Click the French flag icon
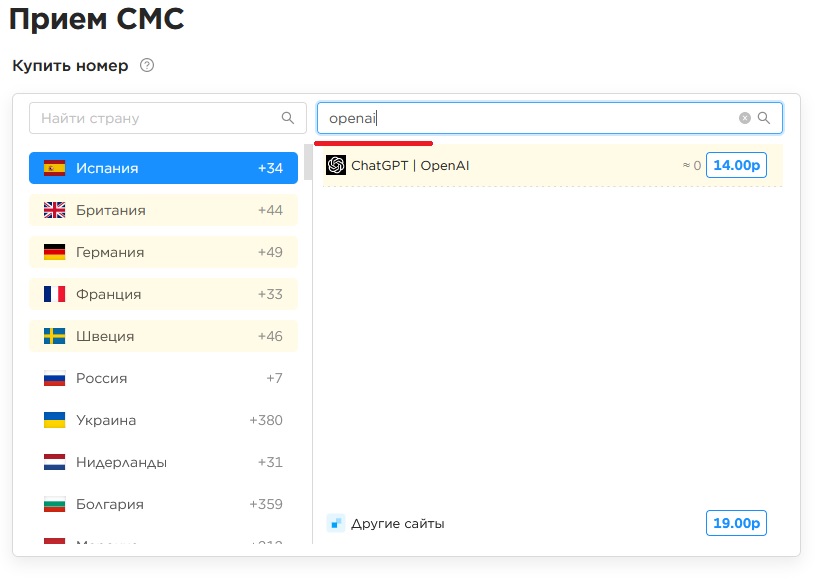 coord(55,294)
